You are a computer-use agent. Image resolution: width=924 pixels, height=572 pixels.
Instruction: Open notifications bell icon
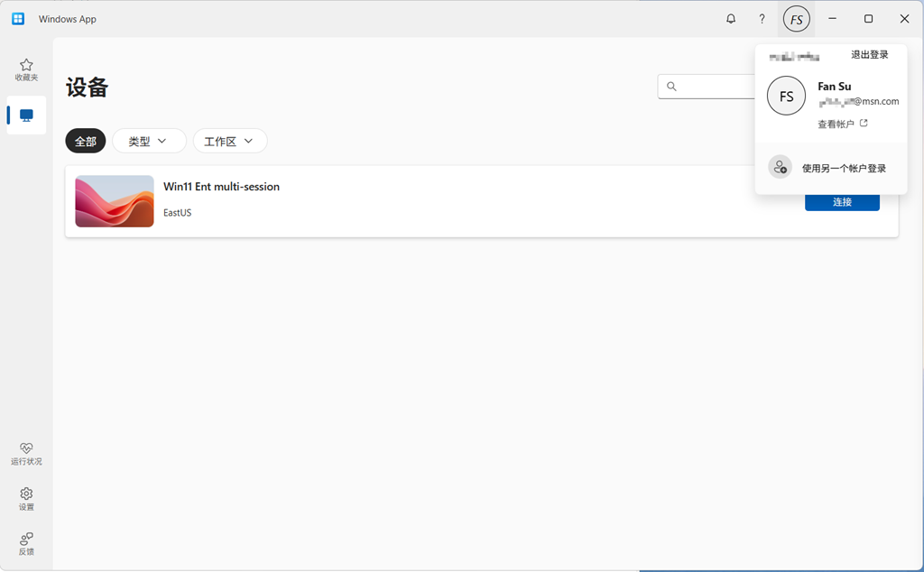click(731, 19)
